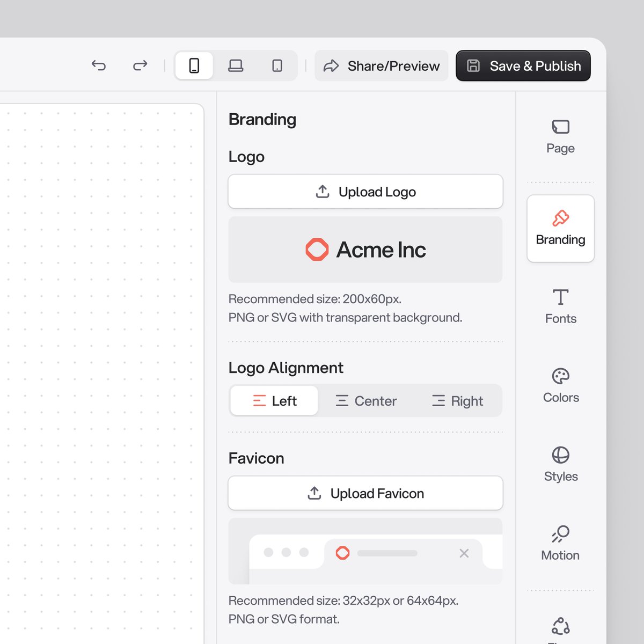Click the floppy disk save icon
Image resolution: width=644 pixels, height=644 pixels.
pos(473,65)
